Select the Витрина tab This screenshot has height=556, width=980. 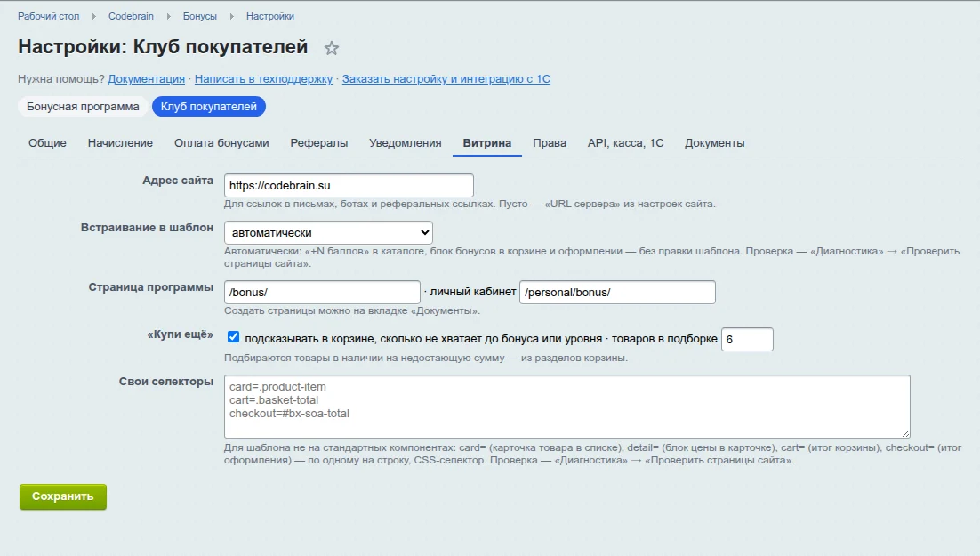point(486,143)
